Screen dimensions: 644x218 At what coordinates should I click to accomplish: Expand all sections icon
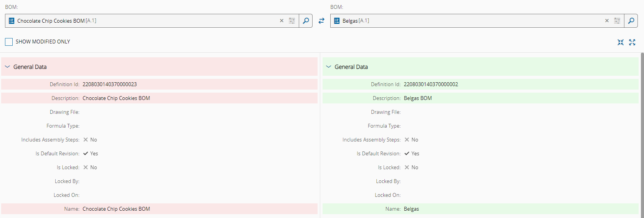[632, 42]
